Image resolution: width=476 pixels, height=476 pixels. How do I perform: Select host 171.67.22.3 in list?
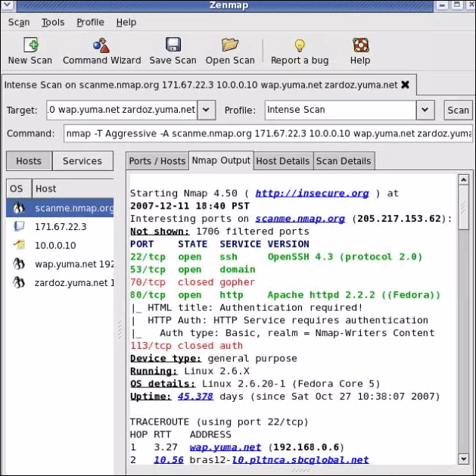[x=60, y=227]
